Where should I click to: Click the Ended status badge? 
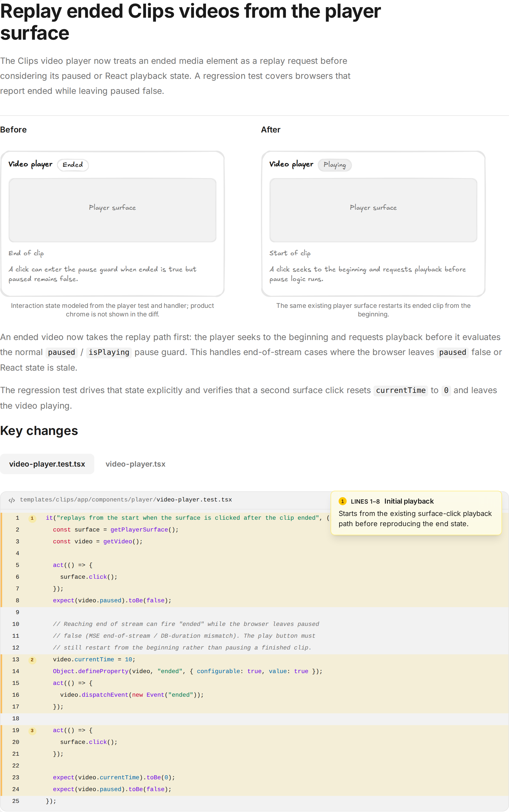(x=73, y=165)
